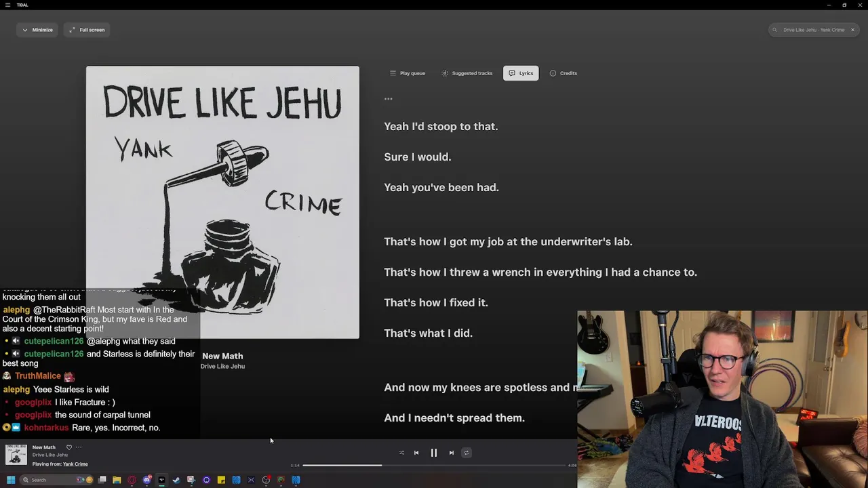
Task: Open Discord from the taskbar
Action: [x=147, y=480]
